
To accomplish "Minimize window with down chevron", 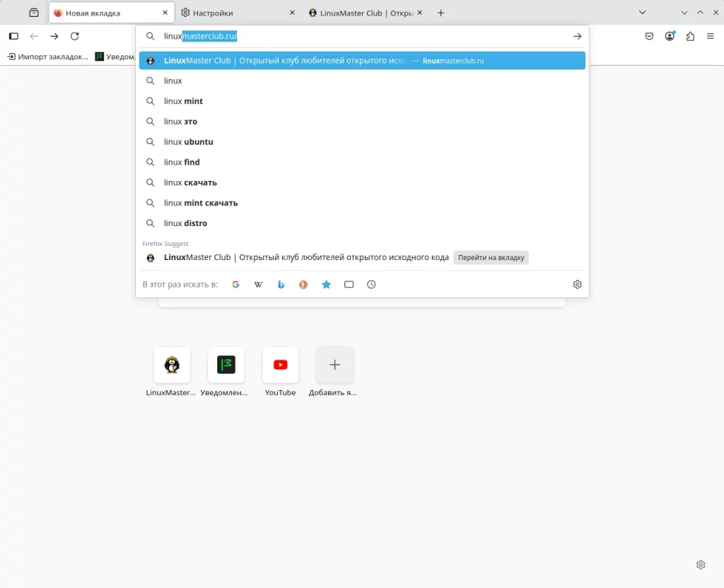I will click(684, 13).
